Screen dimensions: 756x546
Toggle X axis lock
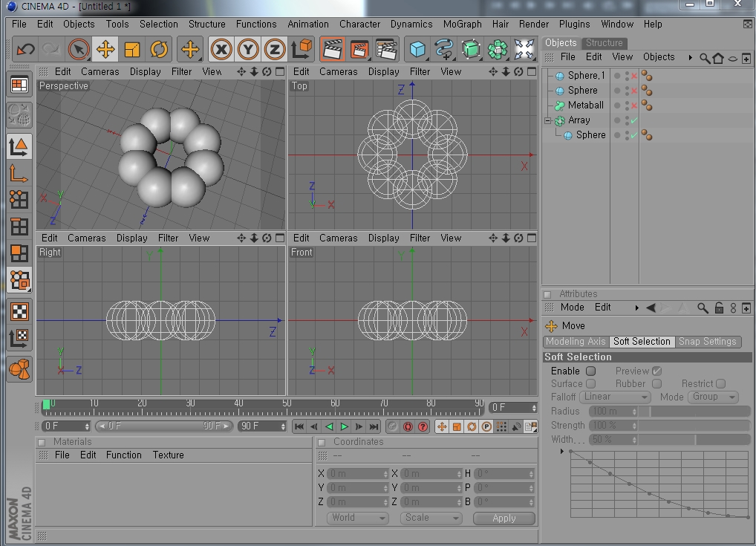(x=221, y=49)
